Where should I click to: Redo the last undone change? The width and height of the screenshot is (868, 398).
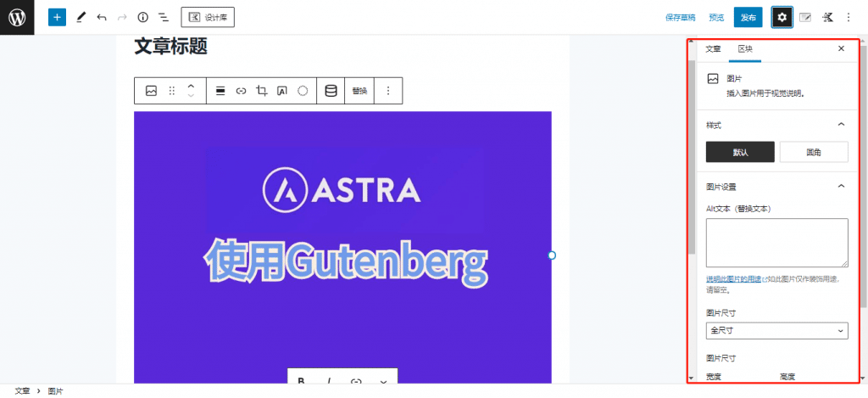pyautogui.click(x=122, y=17)
